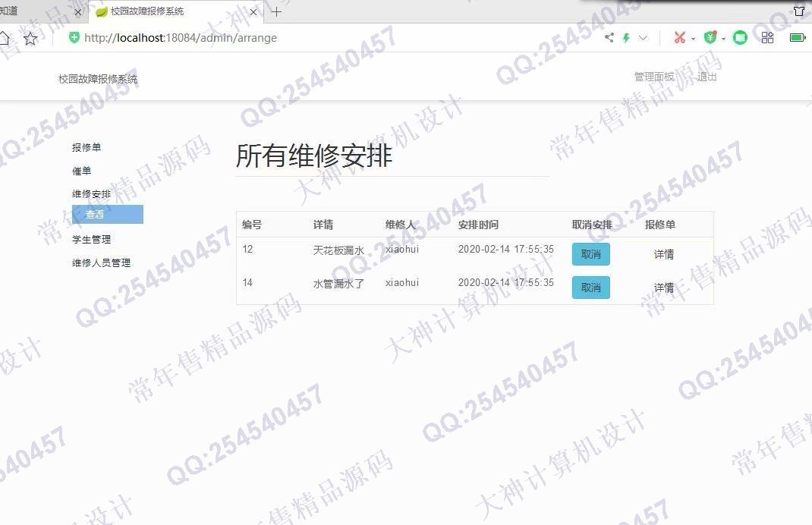
Task: Open the address bar dropdown chevron
Action: [644, 38]
